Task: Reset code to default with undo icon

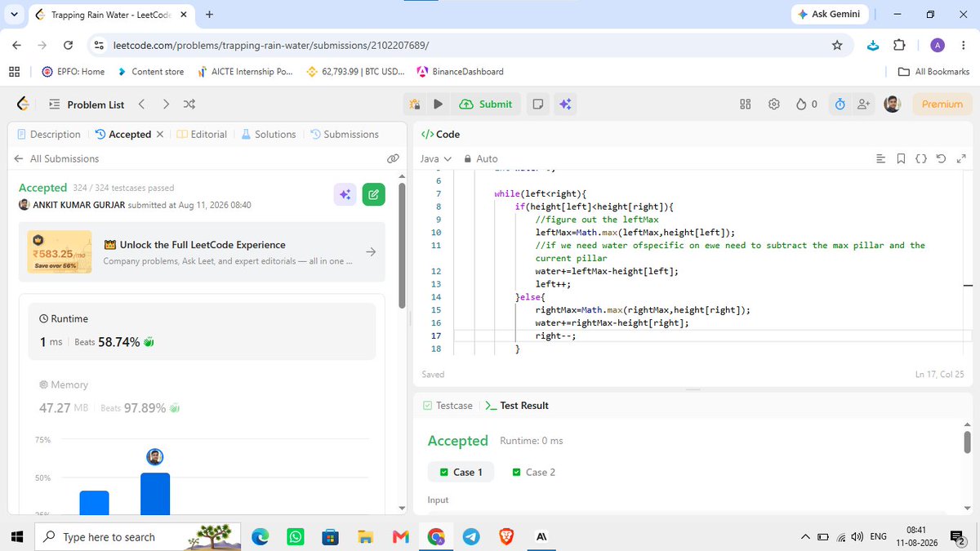Action: pyautogui.click(x=941, y=158)
